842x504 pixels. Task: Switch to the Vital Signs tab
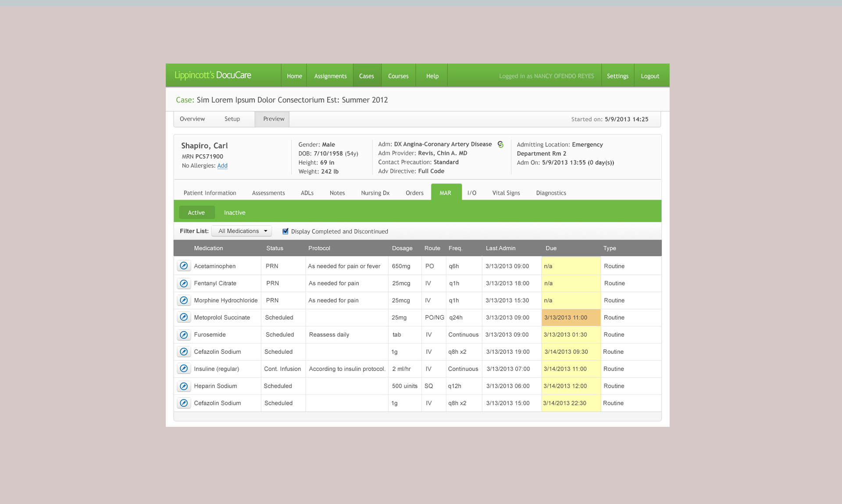point(506,193)
